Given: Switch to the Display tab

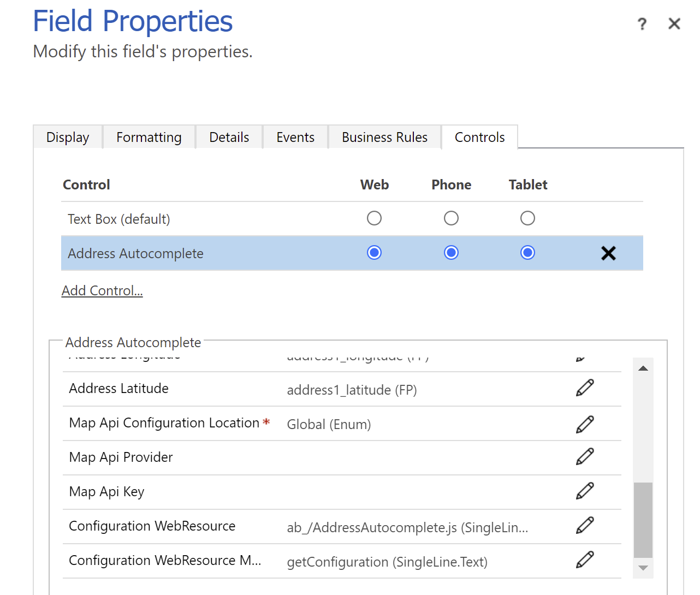Looking at the screenshot, I should pyautogui.click(x=68, y=138).
